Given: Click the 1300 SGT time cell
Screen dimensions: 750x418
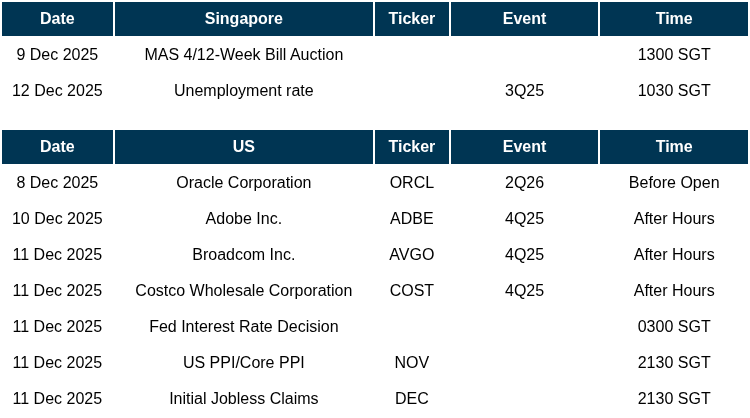Looking at the screenshot, I should click(673, 55).
